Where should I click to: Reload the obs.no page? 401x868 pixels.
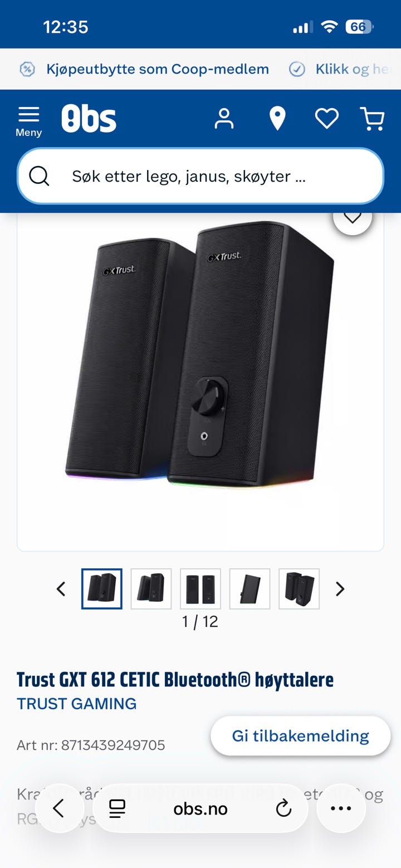[x=283, y=808]
